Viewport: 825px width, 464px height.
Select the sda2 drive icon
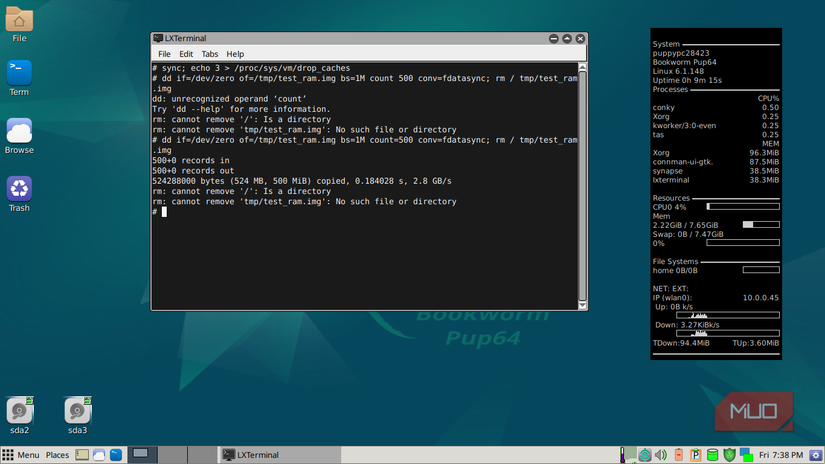(x=19, y=410)
